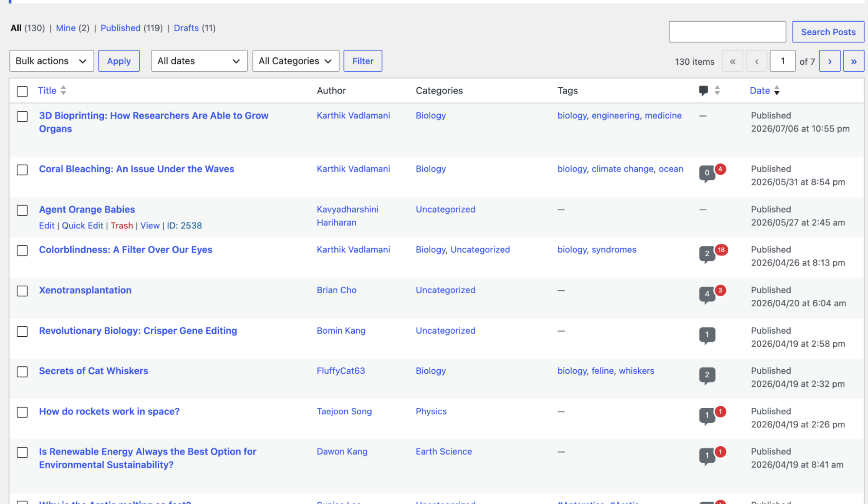This screenshot has width=868, height=504.
Task: Open the Secrets of Cat Whiskers post
Action: click(x=94, y=371)
